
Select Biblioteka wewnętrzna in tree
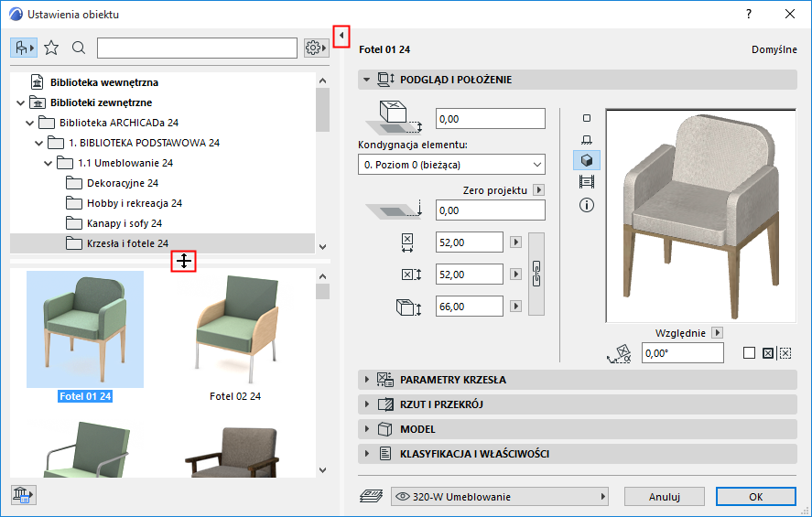pos(104,82)
